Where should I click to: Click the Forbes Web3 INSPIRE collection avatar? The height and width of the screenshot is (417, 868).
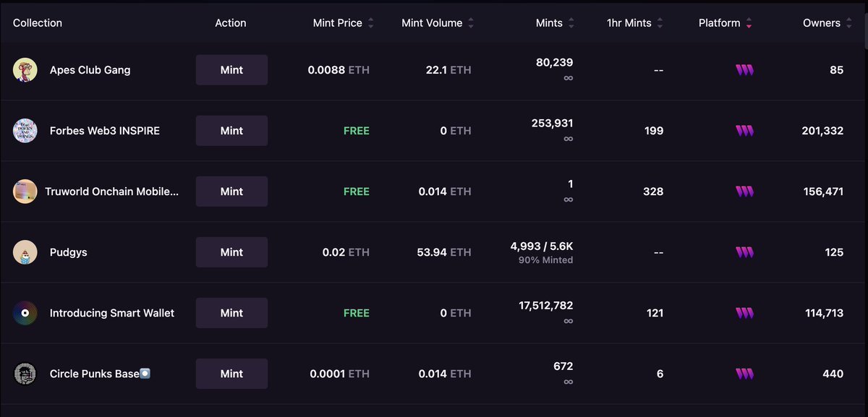point(25,131)
